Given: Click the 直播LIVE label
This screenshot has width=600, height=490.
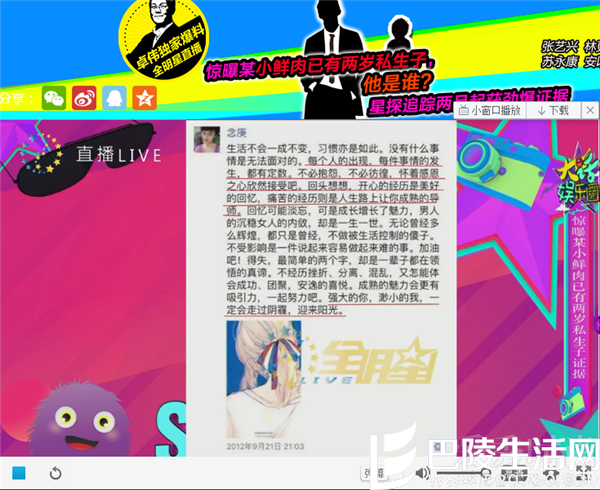Looking at the screenshot, I should pos(119,155).
